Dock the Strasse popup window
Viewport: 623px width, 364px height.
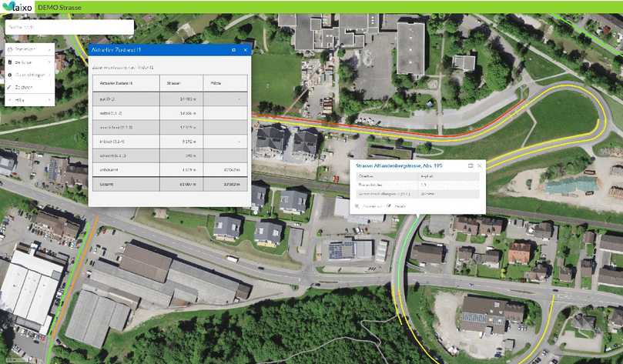(470, 165)
